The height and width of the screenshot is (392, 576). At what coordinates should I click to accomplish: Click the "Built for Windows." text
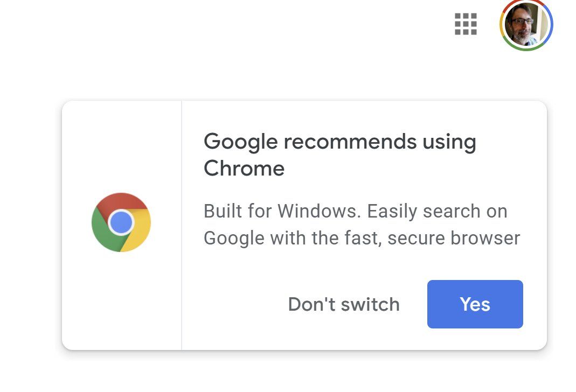282,211
